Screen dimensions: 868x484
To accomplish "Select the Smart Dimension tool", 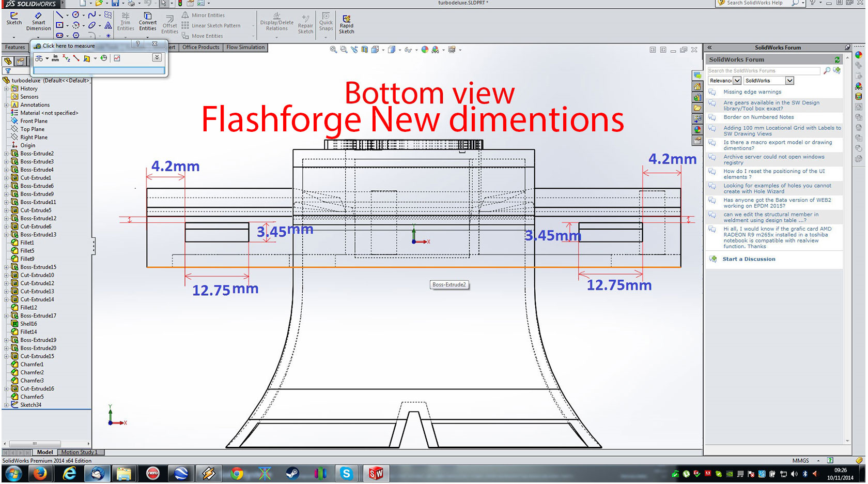I will coord(39,22).
